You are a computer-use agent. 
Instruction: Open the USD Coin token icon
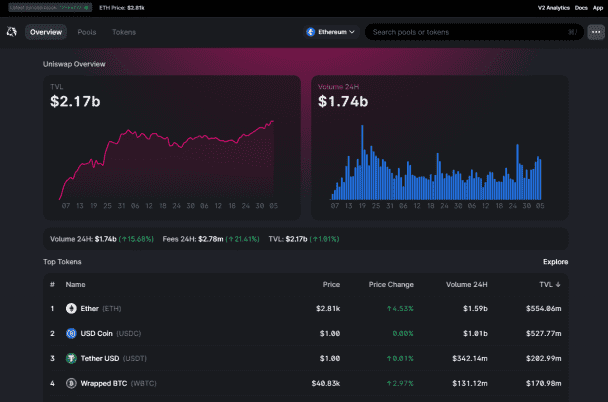tap(71, 333)
